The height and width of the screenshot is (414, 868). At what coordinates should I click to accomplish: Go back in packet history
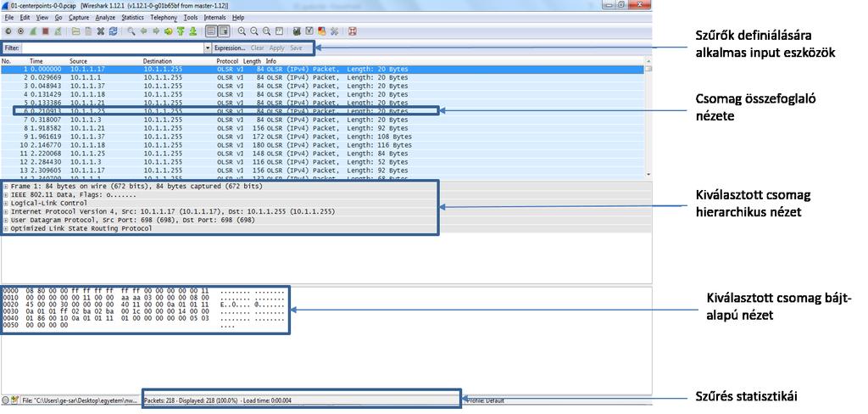click(143, 31)
